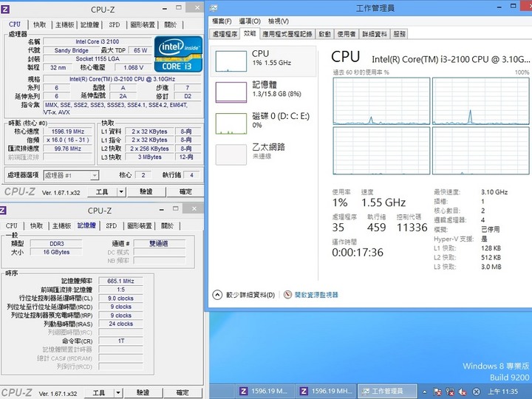Select Disk 0 mini graph in sidebar
The width and height of the screenshot is (532, 399).
(x=231, y=123)
